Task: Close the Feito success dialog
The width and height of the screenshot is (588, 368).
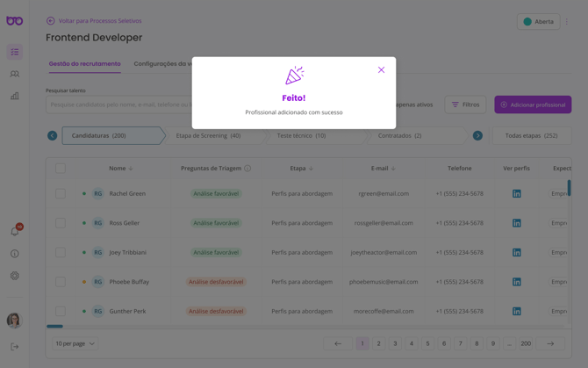Action: [381, 70]
